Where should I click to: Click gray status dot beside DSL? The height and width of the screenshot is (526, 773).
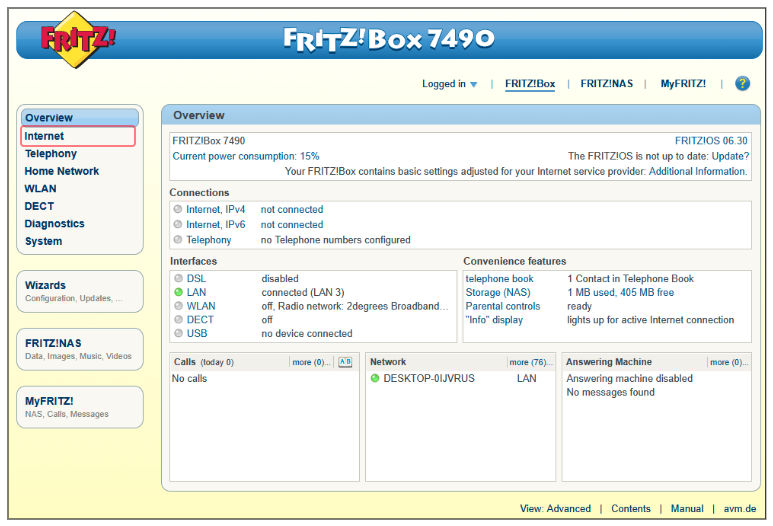(x=178, y=279)
